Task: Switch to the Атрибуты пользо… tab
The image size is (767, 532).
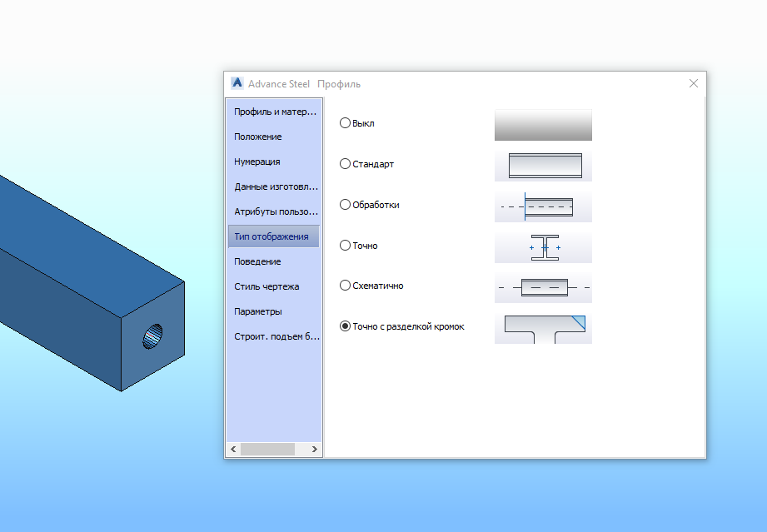Action: pos(274,211)
